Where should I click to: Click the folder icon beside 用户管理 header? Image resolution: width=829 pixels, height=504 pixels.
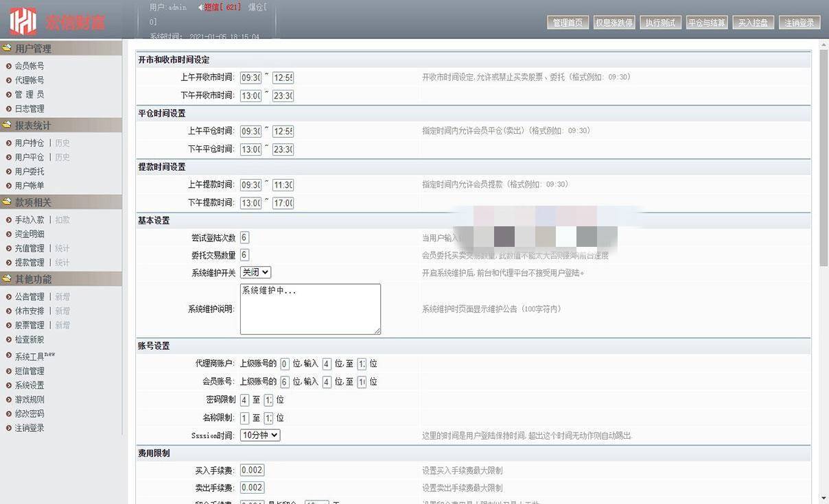tap(8, 48)
